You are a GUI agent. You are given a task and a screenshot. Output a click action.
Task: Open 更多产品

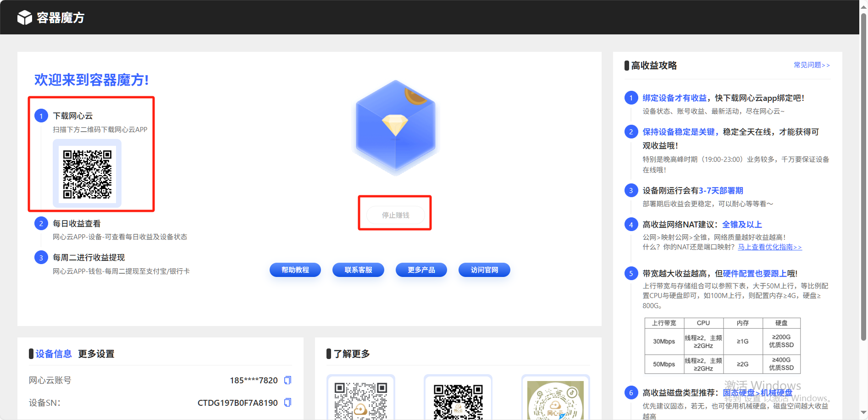421,270
